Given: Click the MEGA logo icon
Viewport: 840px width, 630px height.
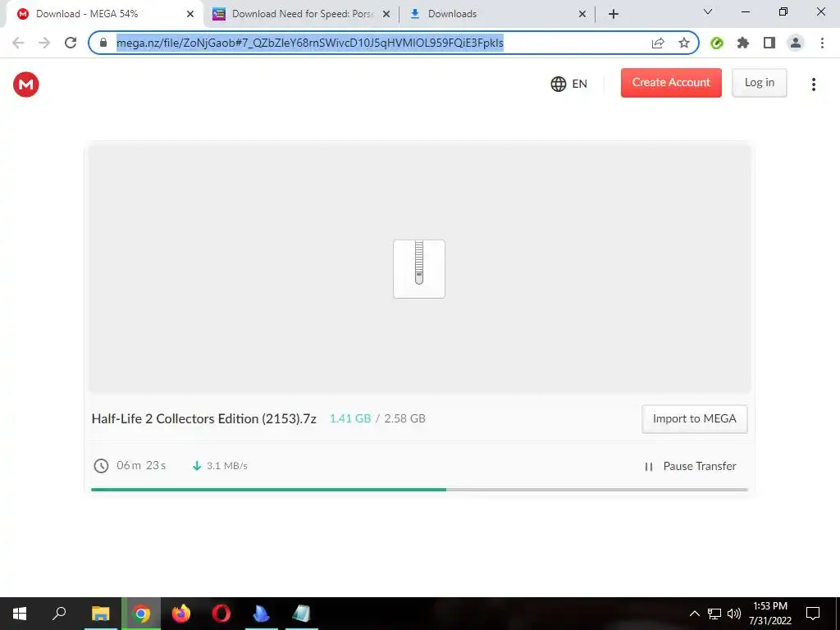Looking at the screenshot, I should pyautogui.click(x=25, y=84).
